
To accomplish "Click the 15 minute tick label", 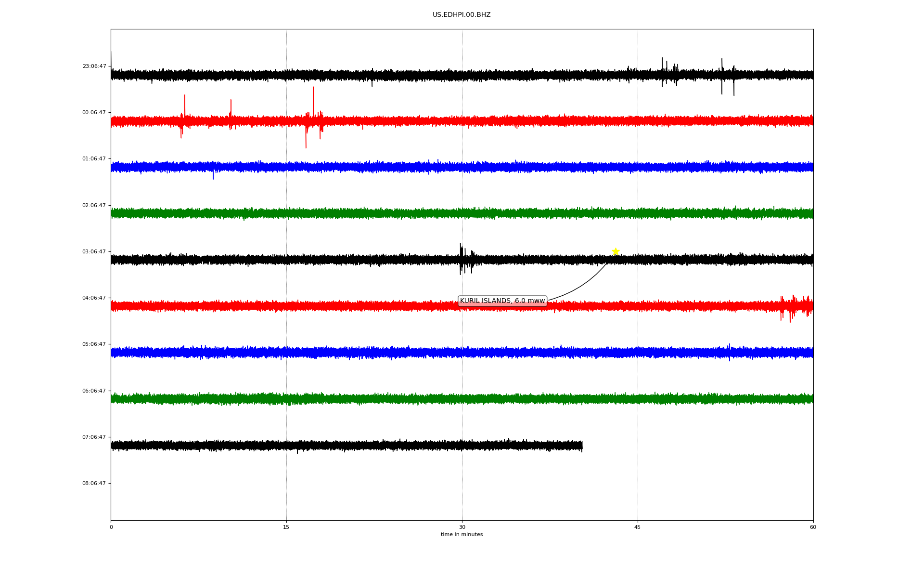I will (286, 527).
